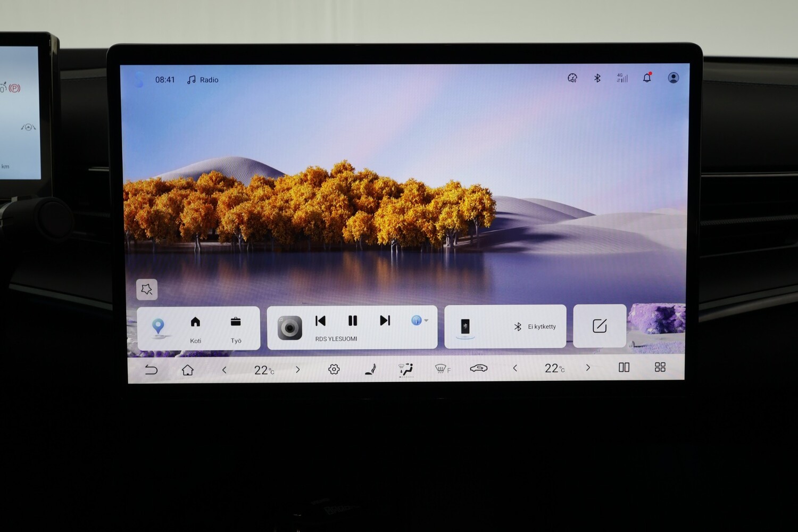
Task: Tap the wallpaper pin icon above widgets
Action: [x=147, y=289]
